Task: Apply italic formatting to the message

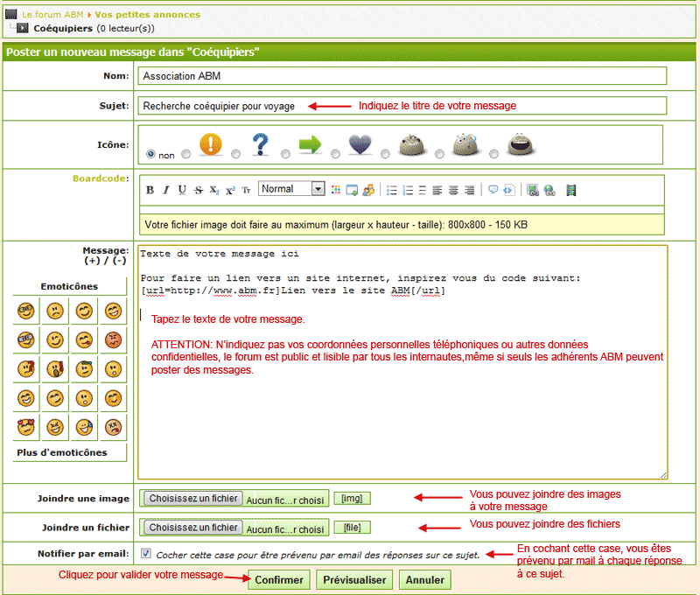Action: 165,190
